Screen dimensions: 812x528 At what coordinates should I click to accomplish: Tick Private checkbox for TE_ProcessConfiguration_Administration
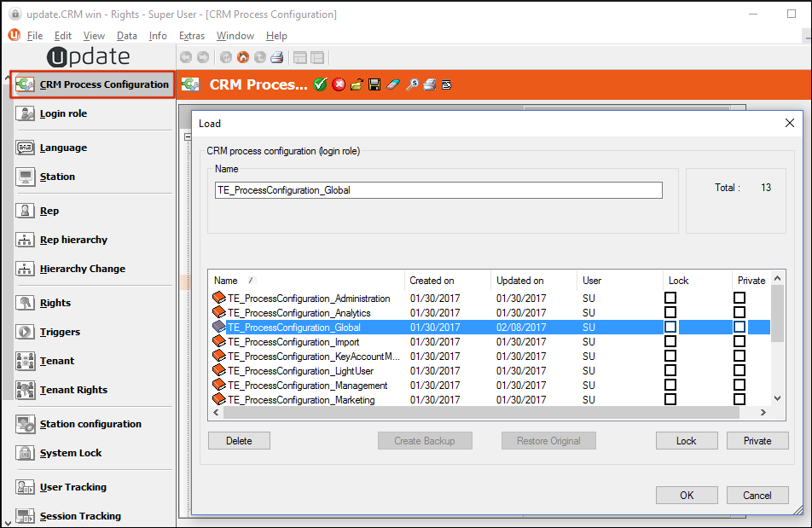coord(739,298)
